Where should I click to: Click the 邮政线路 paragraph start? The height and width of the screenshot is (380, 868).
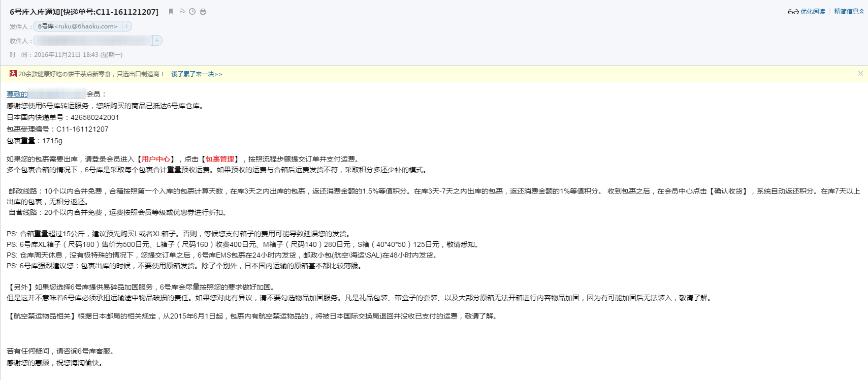tap(23, 191)
